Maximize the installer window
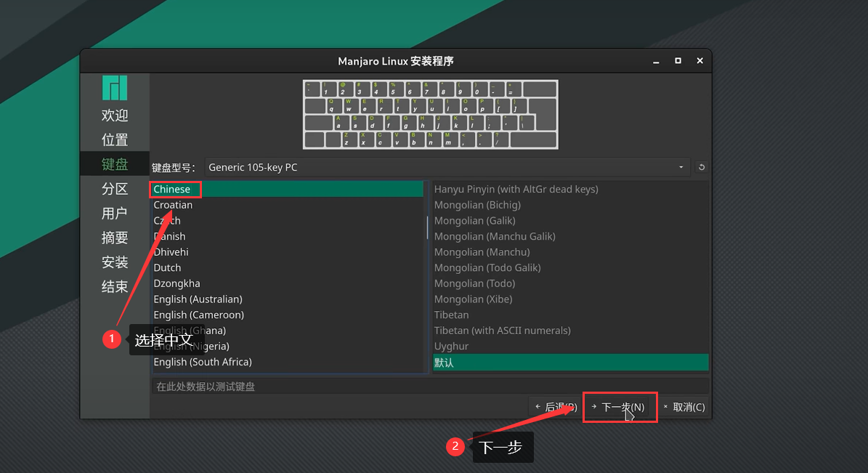The height and width of the screenshot is (473, 868). [678, 61]
